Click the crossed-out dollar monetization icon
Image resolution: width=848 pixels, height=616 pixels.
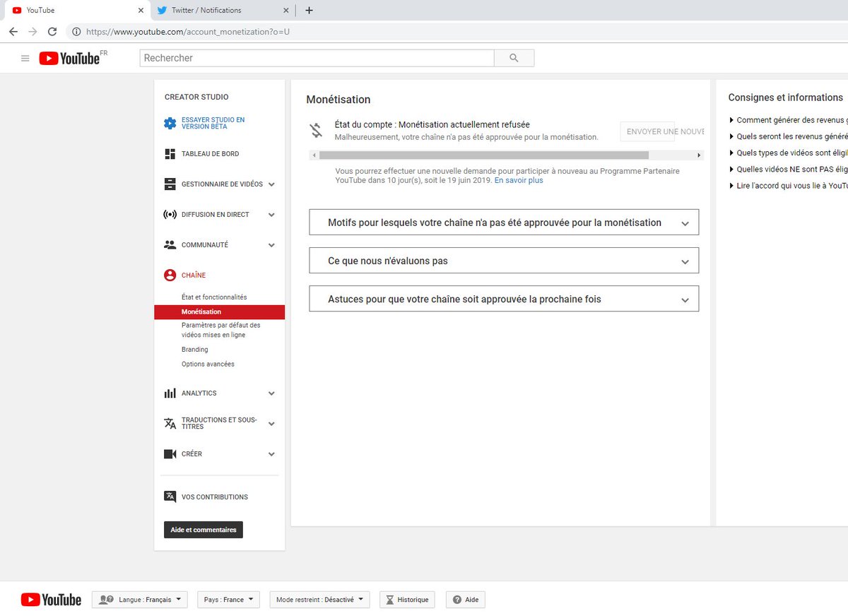point(316,131)
